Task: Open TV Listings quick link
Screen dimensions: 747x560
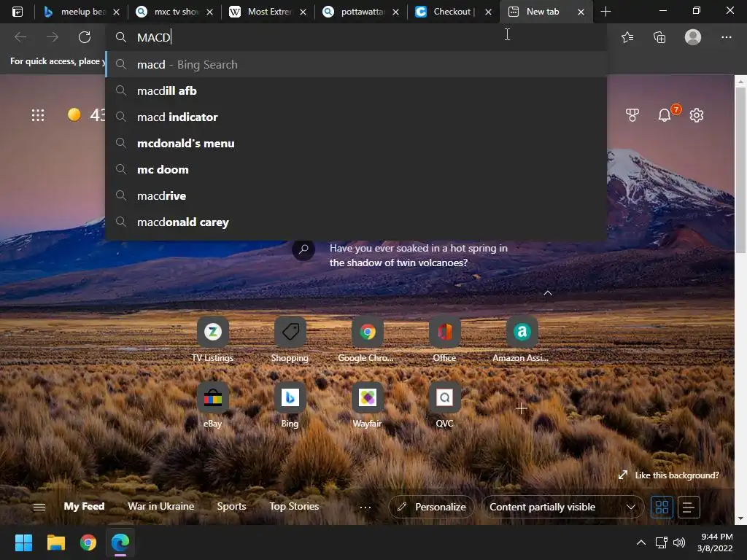Action: pos(212,339)
